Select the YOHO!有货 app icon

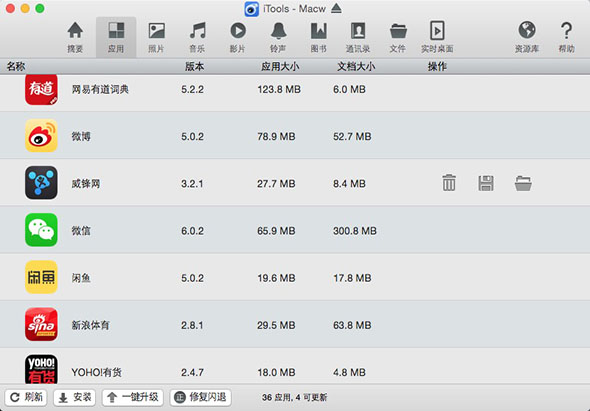tap(41, 369)
